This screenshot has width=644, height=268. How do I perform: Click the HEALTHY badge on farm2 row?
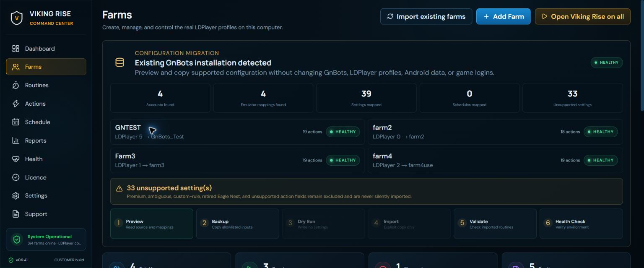click(601, 132)
